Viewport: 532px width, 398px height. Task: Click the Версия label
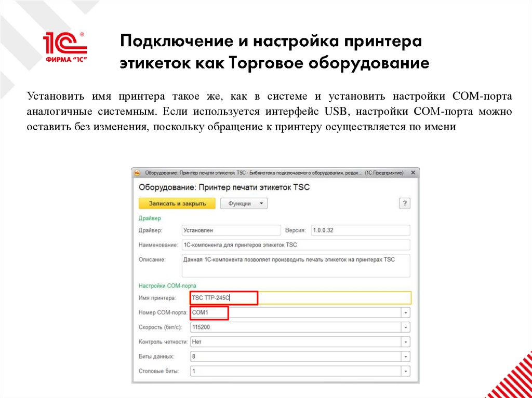coord(296,230)
